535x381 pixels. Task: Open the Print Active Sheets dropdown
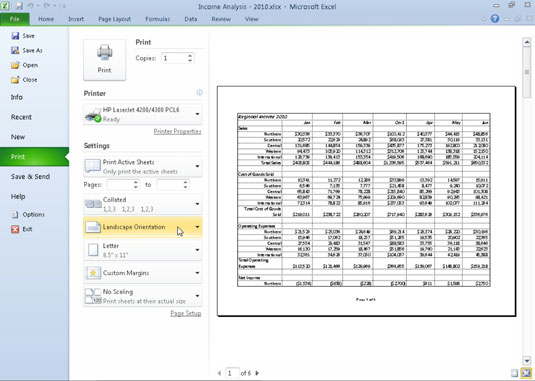(143, 166)
